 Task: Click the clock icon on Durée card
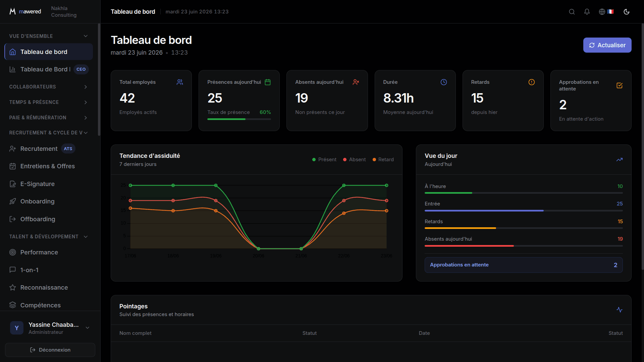coord(444,82)
